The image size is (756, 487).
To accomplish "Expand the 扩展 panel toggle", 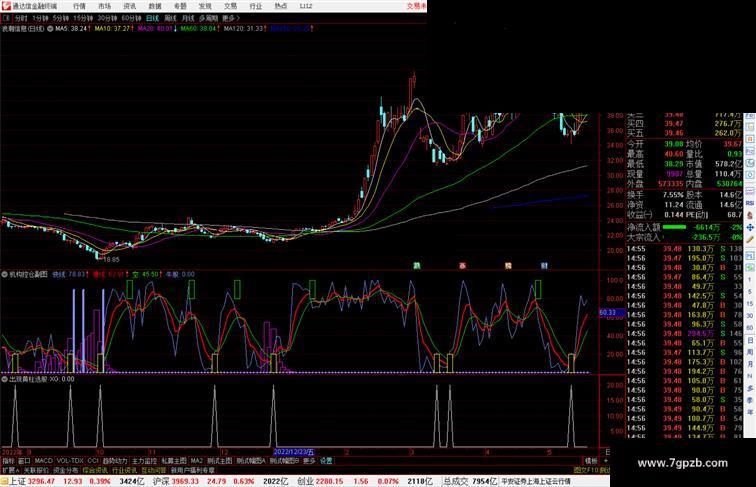I will (x=10, y=470).
